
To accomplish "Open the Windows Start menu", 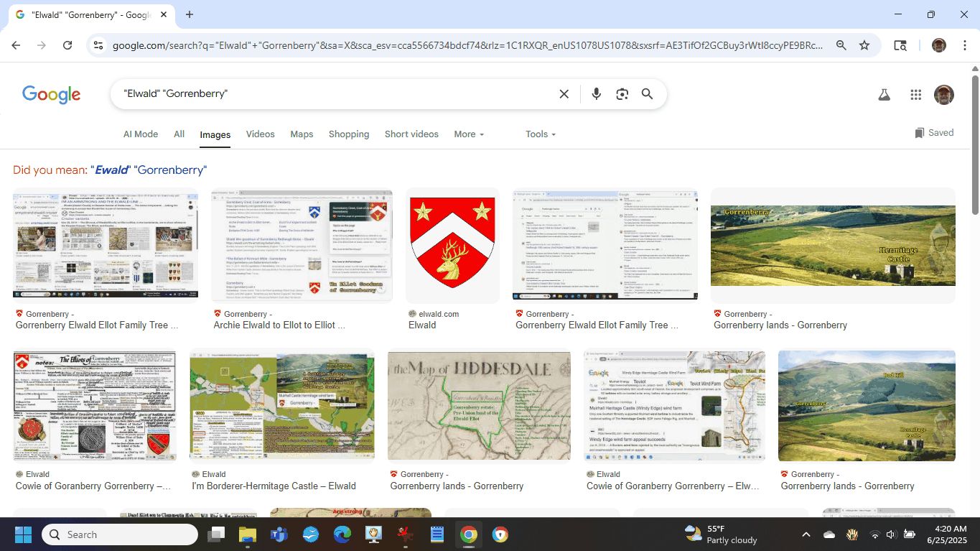I will (23, 534).
